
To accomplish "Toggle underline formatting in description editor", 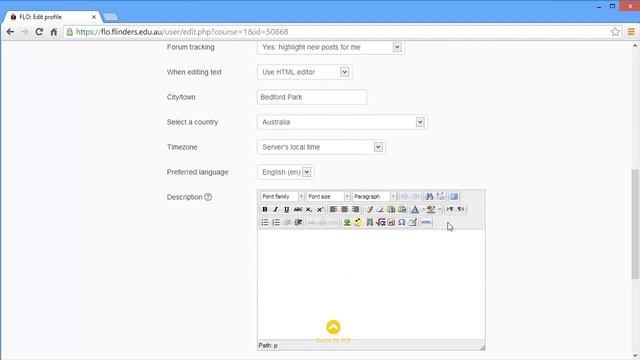I will pos(287,209).
